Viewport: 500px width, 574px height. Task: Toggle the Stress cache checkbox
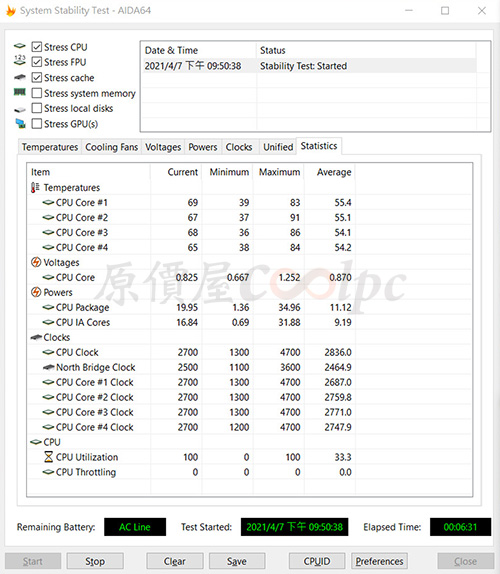pos(37,78)
